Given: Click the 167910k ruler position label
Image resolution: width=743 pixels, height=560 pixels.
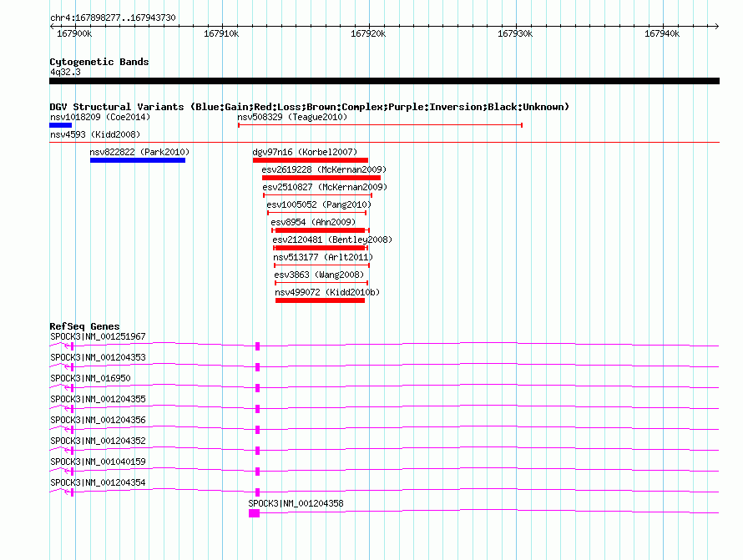Looking at the screenshot, I should point(221,33).
